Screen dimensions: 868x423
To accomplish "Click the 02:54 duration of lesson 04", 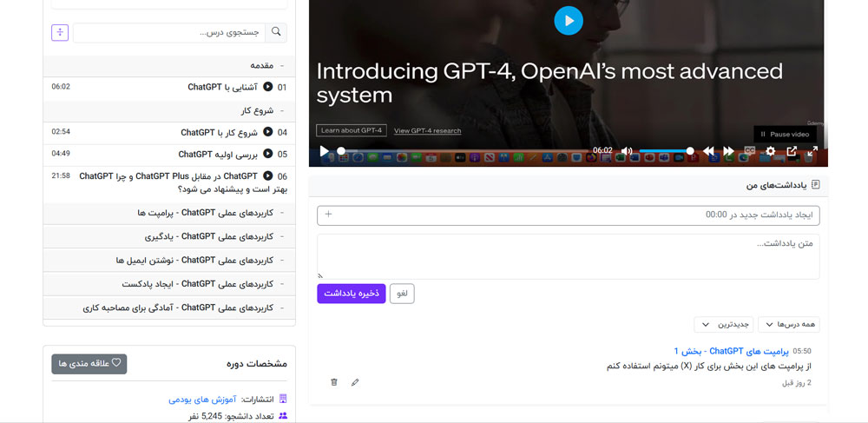I will tap(61, 132).
